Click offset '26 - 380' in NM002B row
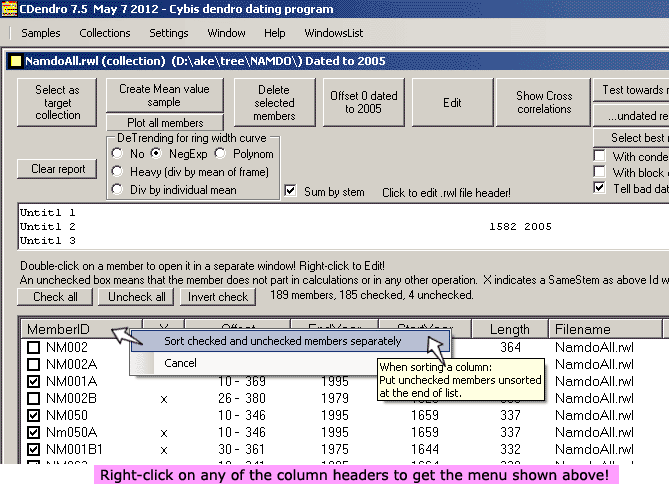The width and height of the screenshot is (669, 484). coord(241,399)
